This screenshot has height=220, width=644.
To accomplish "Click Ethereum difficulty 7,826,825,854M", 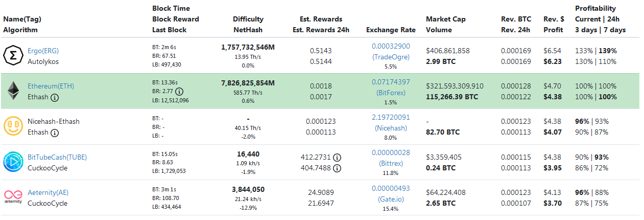I will coord(248,83).
